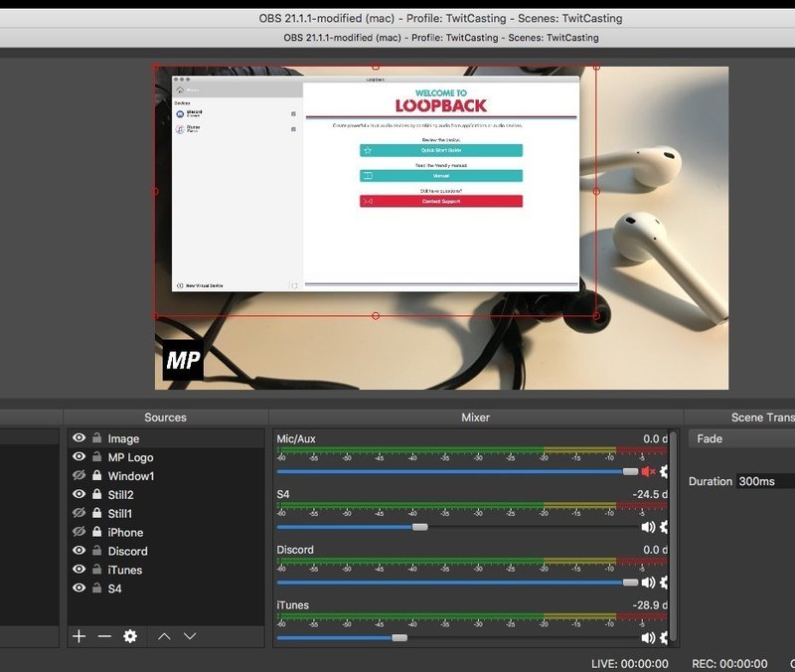Show the Still1 source
The height and width of the screenshot is (672, 795).
point(79,513)
